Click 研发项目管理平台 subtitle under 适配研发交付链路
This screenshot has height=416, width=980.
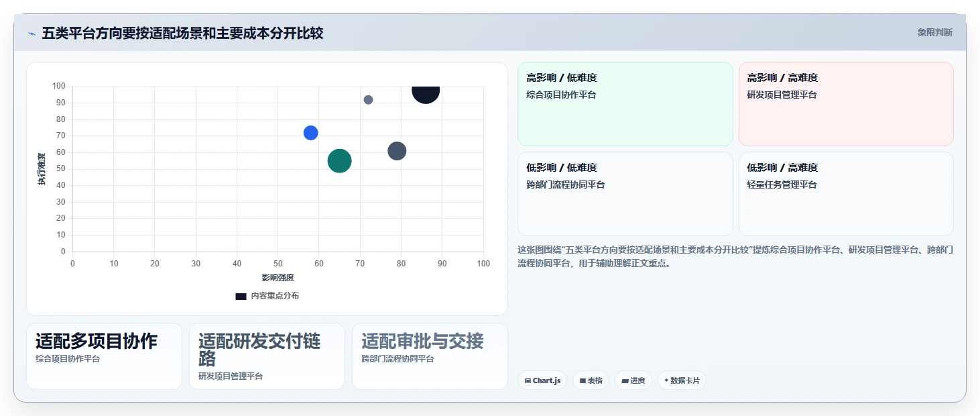(x=231, y=376)
